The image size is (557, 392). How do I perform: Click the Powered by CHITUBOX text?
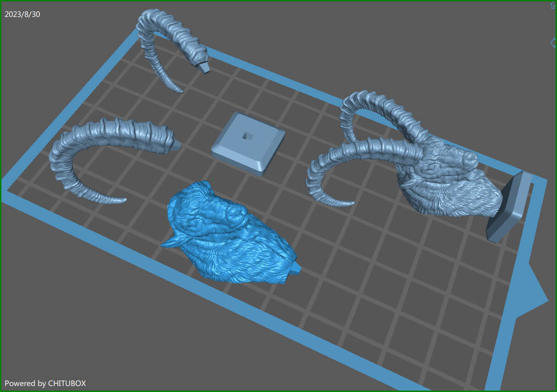(x=45, y=383)
